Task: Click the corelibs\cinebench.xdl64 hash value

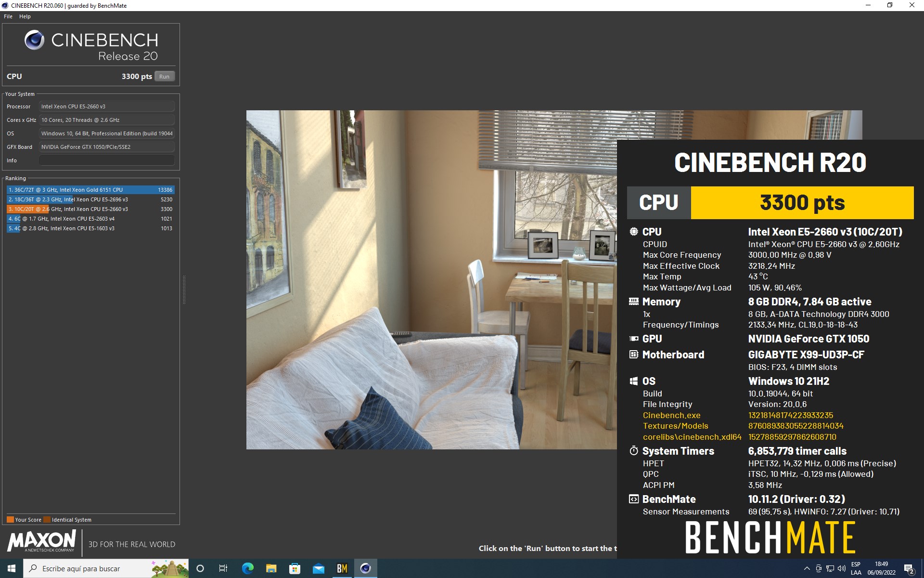Action: click(792, 437)
